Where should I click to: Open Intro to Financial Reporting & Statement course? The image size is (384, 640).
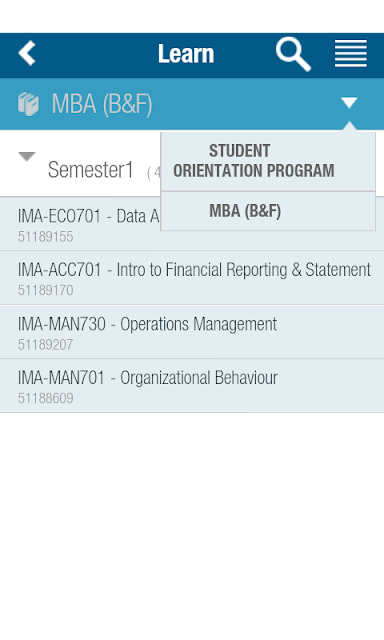(x=192, y=278)
